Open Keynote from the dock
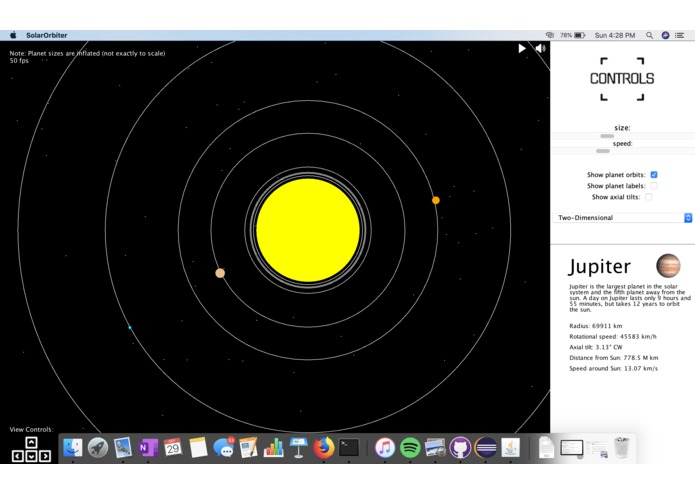 pos(299,447)
